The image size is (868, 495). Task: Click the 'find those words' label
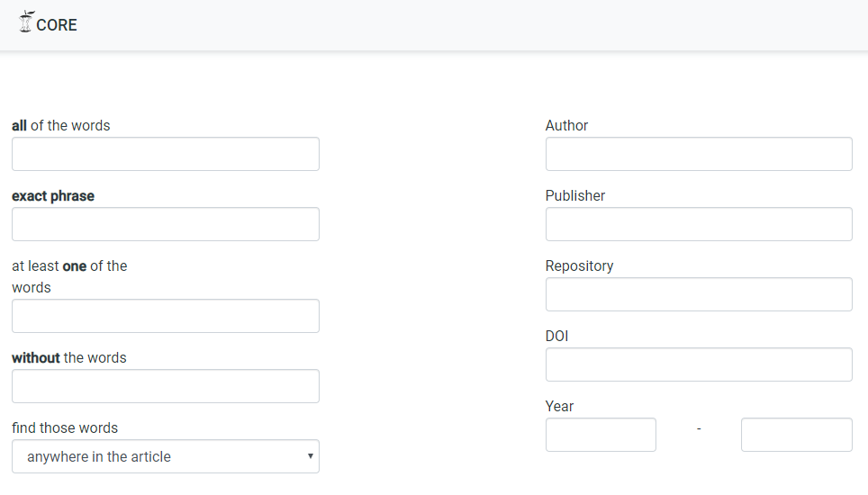click(x=65, y=428)
